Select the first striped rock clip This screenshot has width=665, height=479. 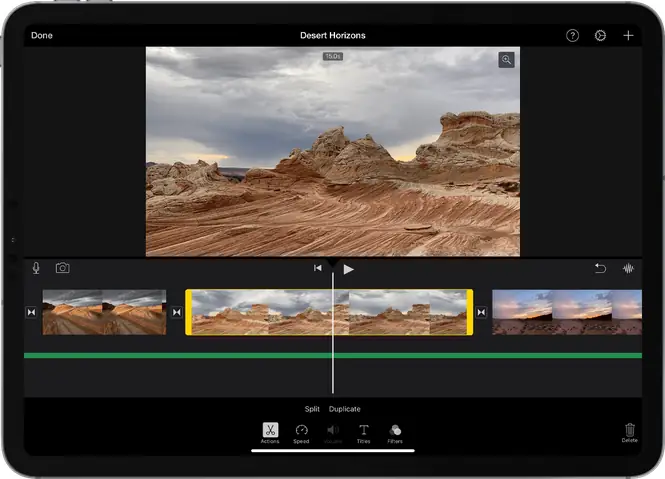[104, 312]
